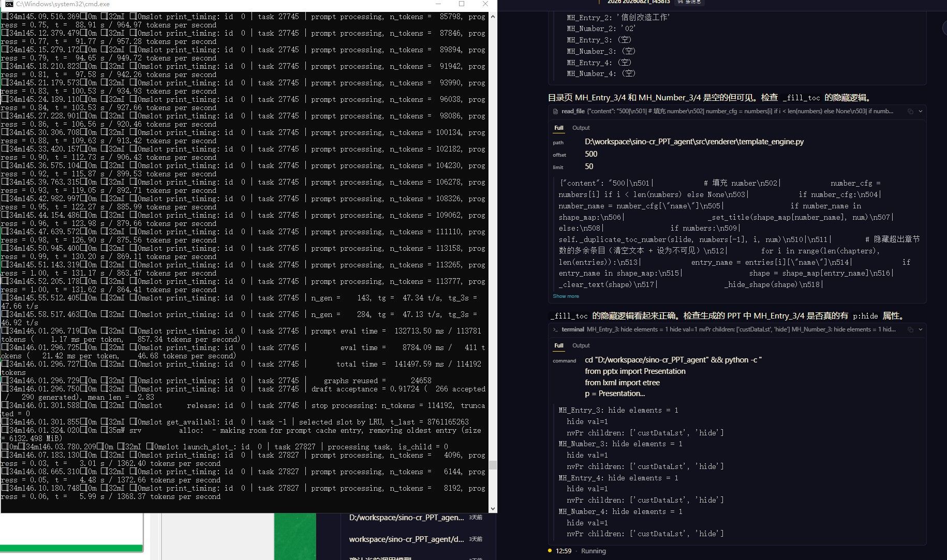Screen dimensions: 947x560
Task: Click the limit value 50
Action: click(589, 167)
